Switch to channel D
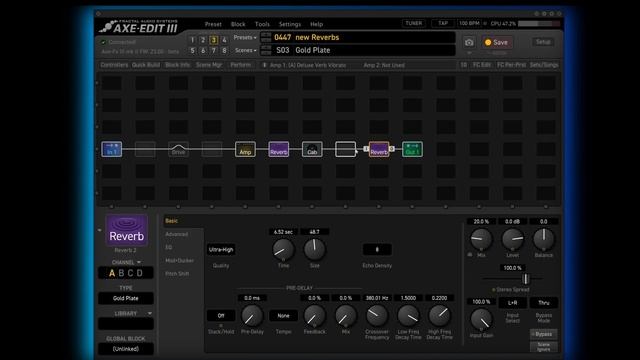The width and height of the screenshot is (640, 360). [140, 273]
